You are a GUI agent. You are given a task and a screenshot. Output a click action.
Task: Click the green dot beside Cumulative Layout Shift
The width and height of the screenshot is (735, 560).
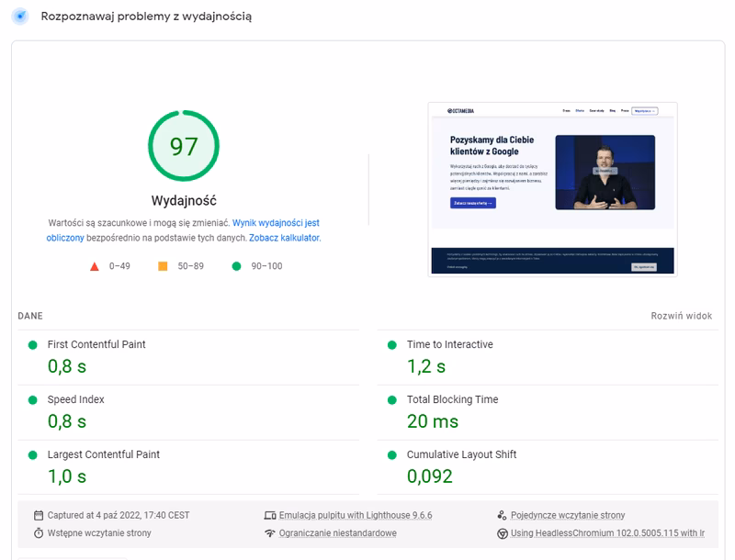pos(391,454)
